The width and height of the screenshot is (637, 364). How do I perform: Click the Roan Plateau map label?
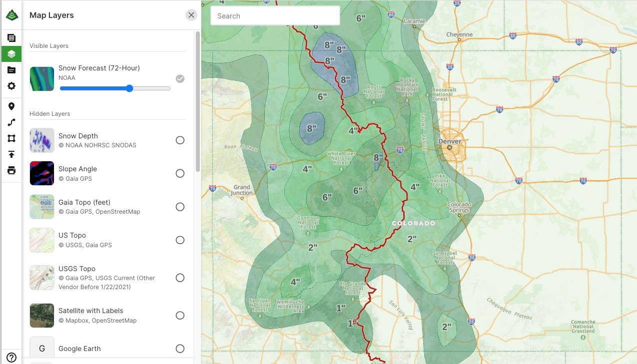point(241,147)
